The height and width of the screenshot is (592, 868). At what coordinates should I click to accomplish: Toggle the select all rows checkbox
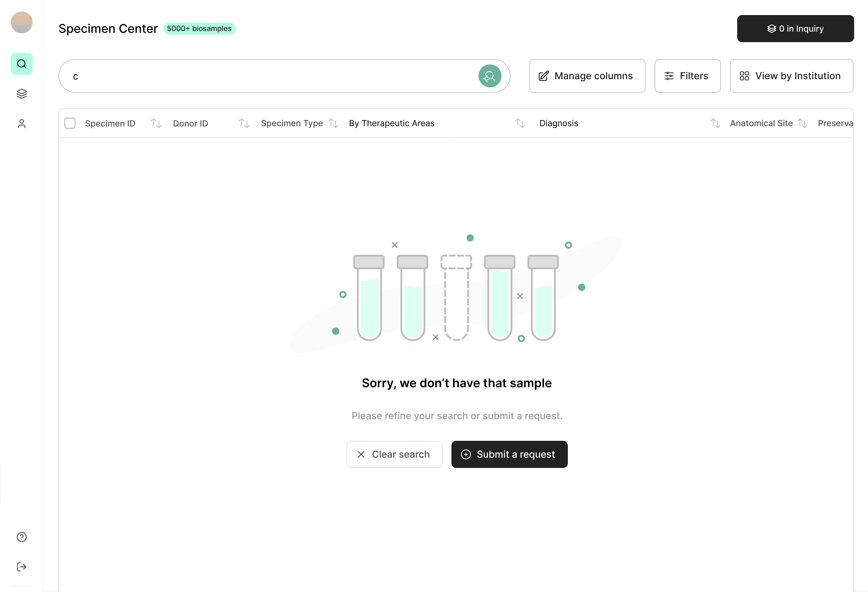[x=70, y=123]
